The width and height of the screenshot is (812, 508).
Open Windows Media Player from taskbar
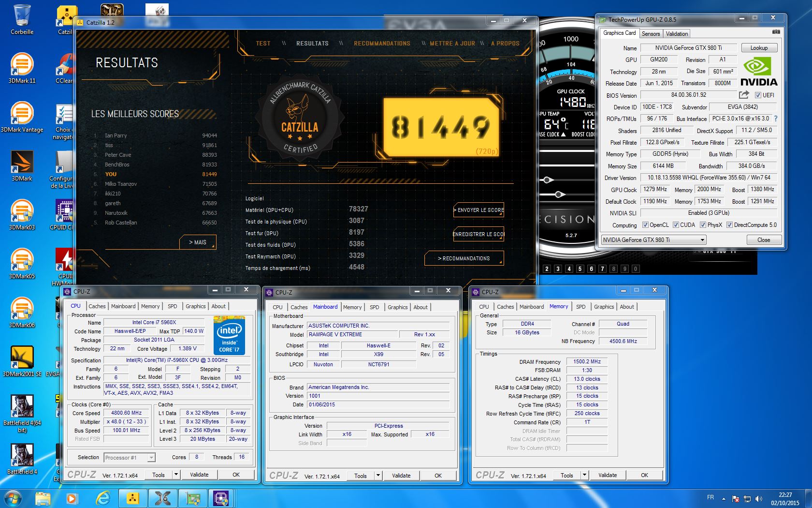[x=72, y=498]
